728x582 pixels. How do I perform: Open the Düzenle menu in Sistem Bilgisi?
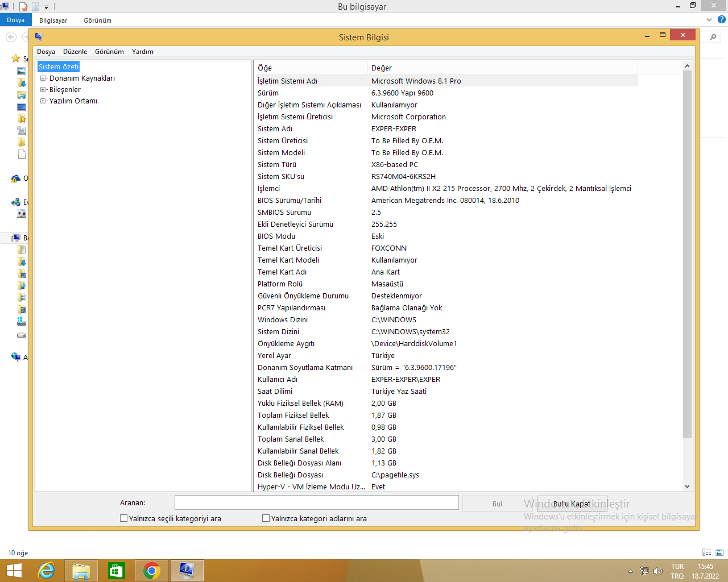[x=75, y=52]
